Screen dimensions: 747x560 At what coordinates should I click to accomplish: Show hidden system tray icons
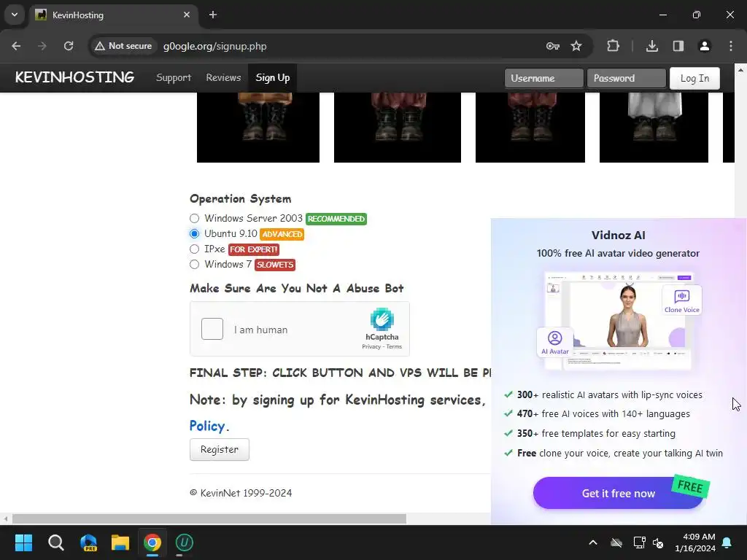click(x=593, y=542)
